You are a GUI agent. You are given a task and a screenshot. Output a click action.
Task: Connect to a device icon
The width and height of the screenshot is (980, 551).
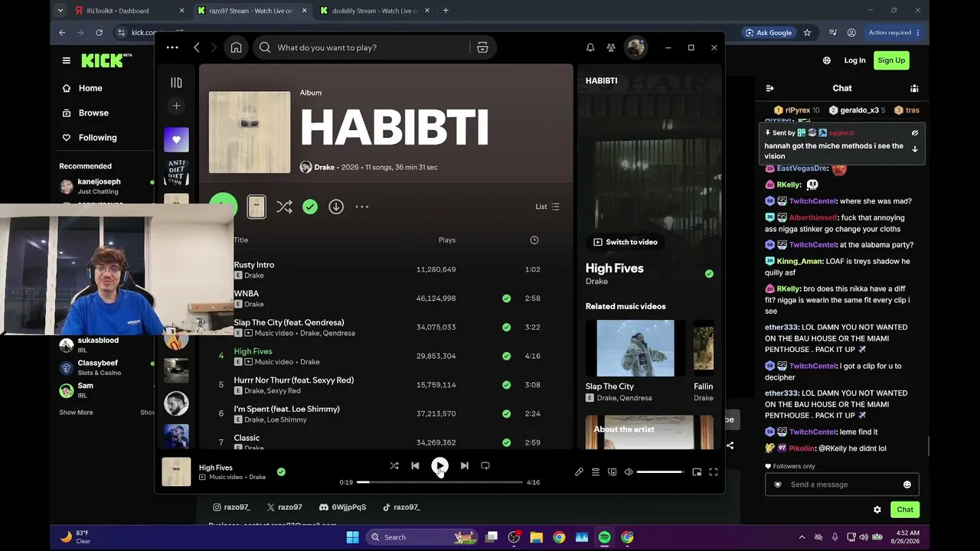pos(612,472)
